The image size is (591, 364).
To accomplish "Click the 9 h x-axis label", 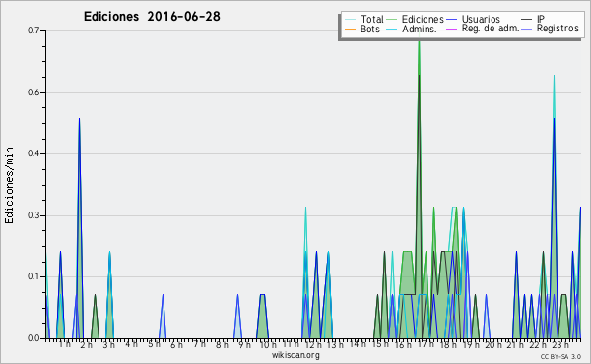I will tap(244, 345).
